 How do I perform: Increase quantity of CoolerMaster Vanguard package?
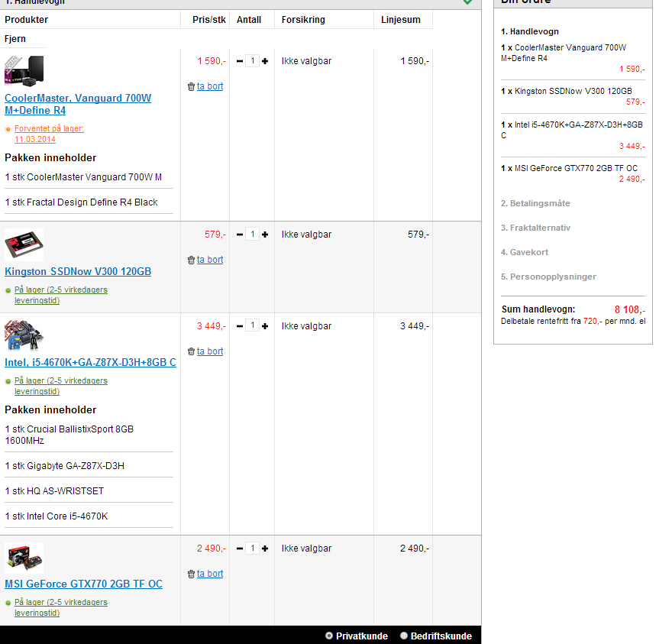(265, 61)
